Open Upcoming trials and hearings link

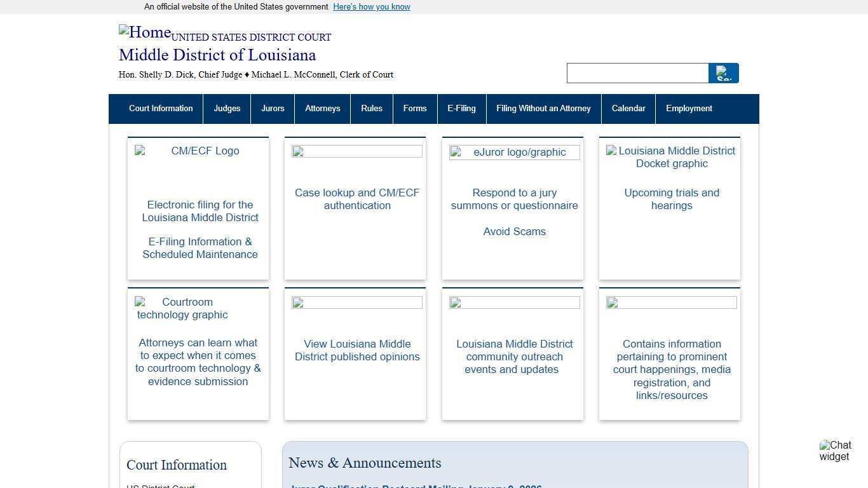(672, 199)
